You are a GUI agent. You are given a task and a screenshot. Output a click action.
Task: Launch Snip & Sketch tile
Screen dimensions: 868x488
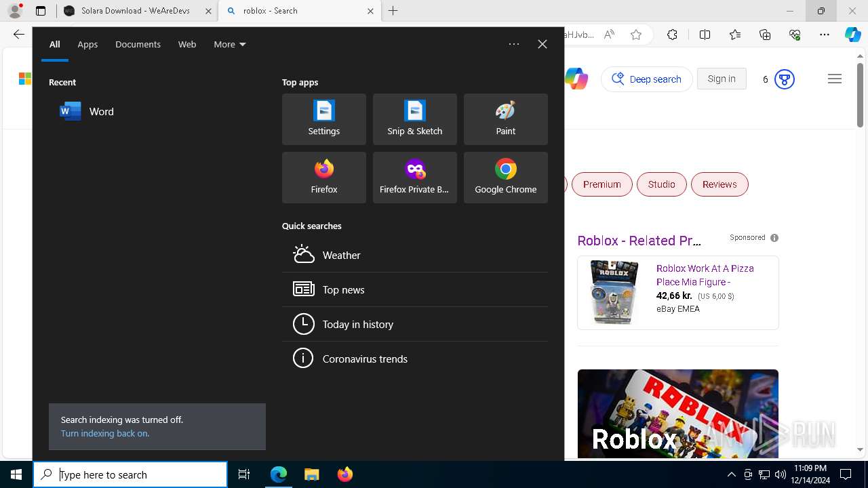(415, 119)
